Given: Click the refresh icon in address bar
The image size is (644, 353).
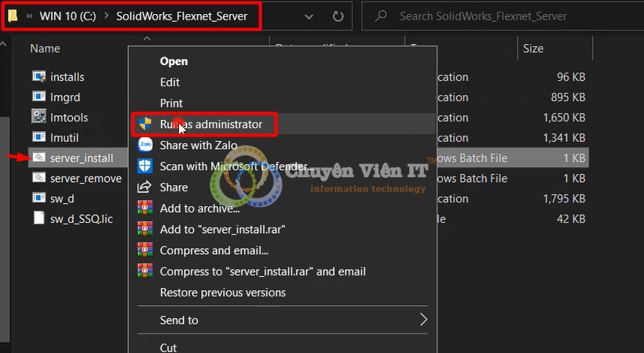Looking at the screenshot, I should (x=338, y=16).
